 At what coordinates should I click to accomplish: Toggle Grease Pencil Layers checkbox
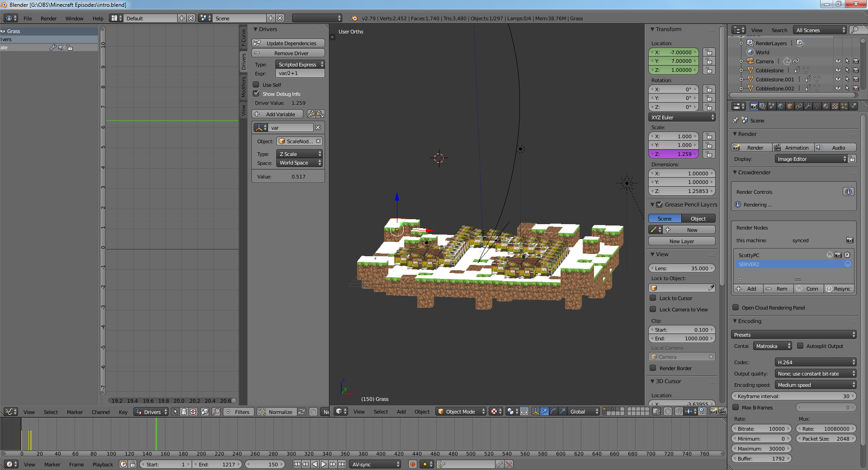[x=660, y=204]
